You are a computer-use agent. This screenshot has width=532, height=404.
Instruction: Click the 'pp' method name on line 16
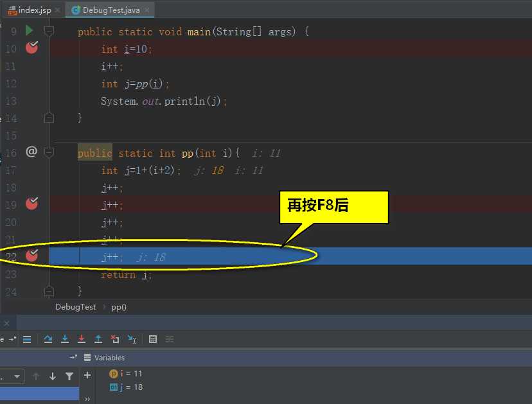coord(187,154)
